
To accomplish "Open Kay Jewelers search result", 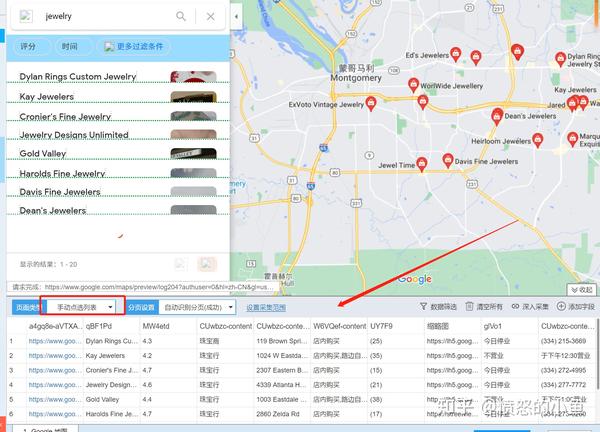I will [x=47, y=97].
